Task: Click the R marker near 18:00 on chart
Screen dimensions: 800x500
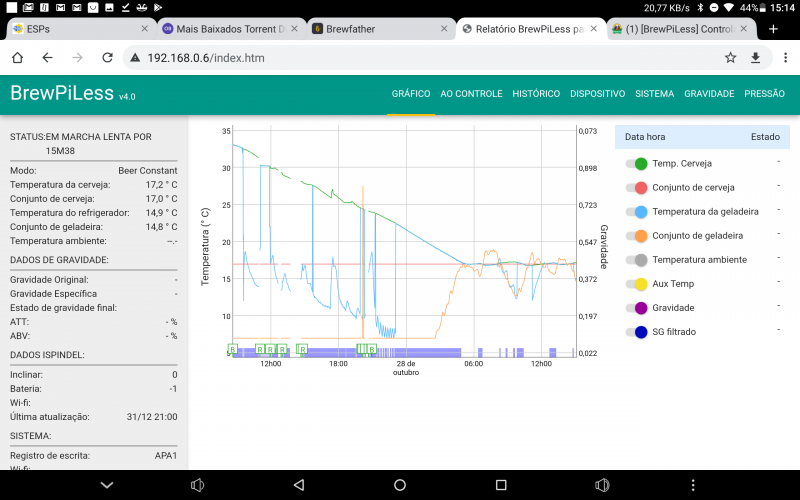Action: [303, 349]
